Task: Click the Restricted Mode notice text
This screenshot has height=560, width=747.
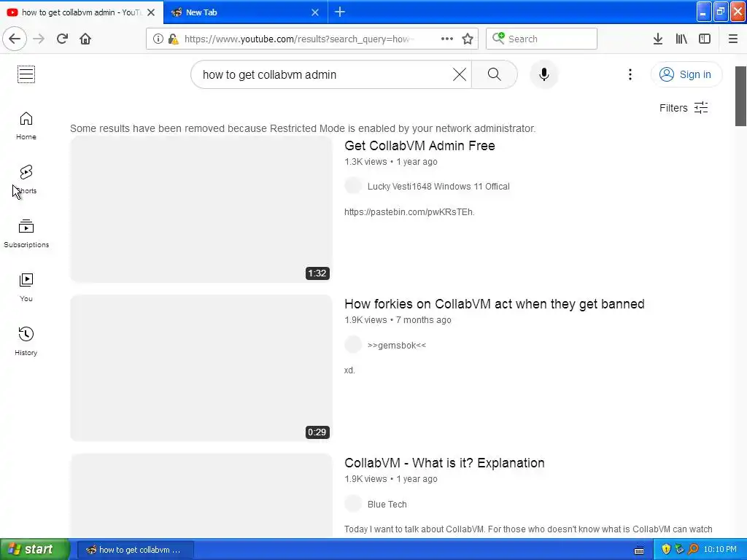Action: 303,128
